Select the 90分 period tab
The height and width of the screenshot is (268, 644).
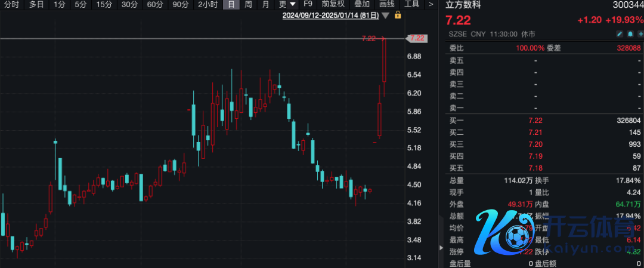coord(180,5)
